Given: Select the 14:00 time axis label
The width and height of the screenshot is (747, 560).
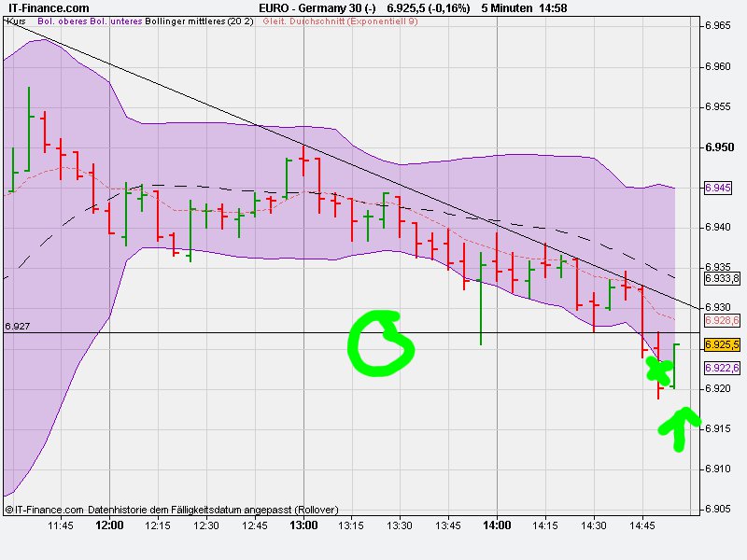Looking at the screenshot, I should click(496, 525).
